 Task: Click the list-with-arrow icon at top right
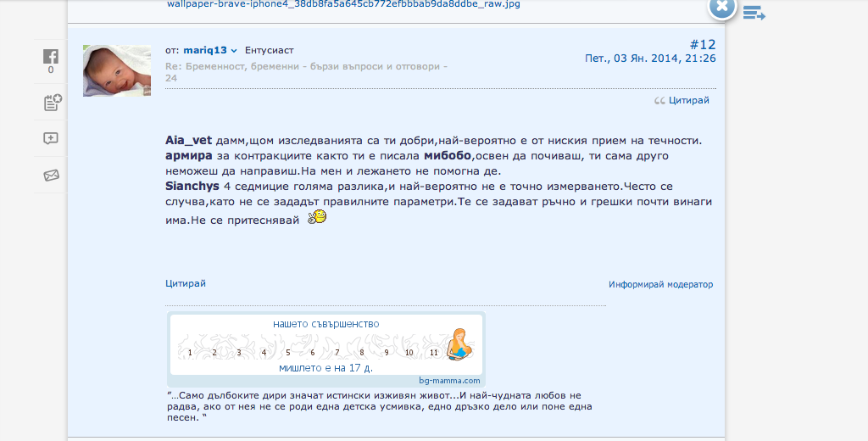(x=754, y=12)
